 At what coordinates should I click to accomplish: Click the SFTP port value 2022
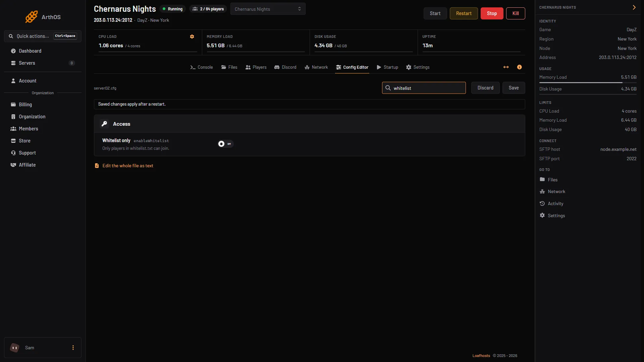tap(631, 159)
